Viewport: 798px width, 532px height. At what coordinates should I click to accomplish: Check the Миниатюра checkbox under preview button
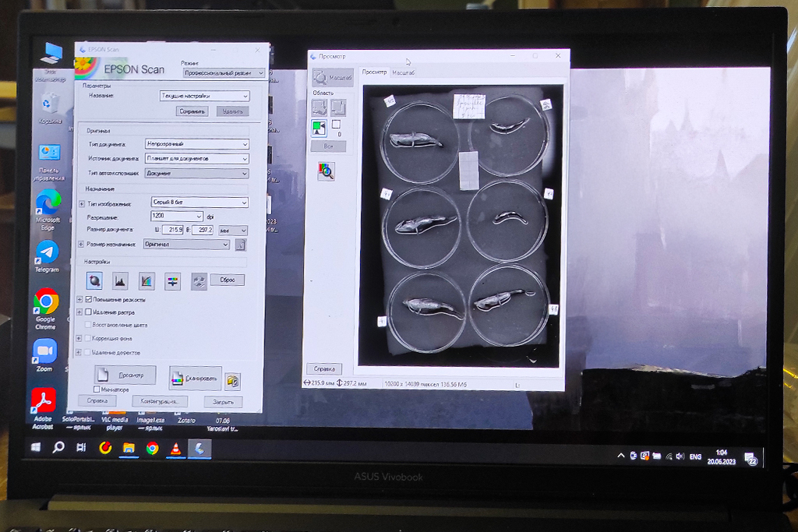pyautogui.click(x=97, y=389)
